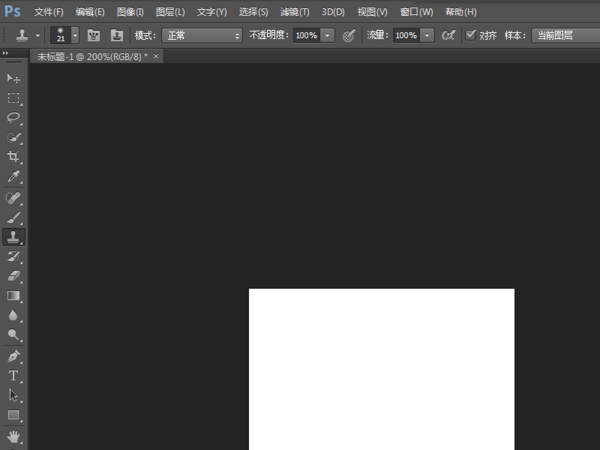Image resolution: width=600 pixels, height=450 pixels.
Task: Open the 流量 flow slider arrow
Action: click(x=427, y=36)
